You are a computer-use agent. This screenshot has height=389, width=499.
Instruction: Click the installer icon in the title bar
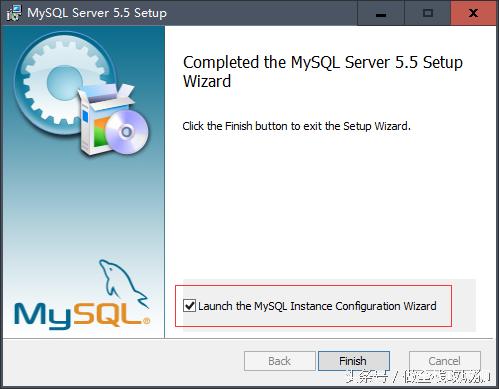(x=14, y=13)
